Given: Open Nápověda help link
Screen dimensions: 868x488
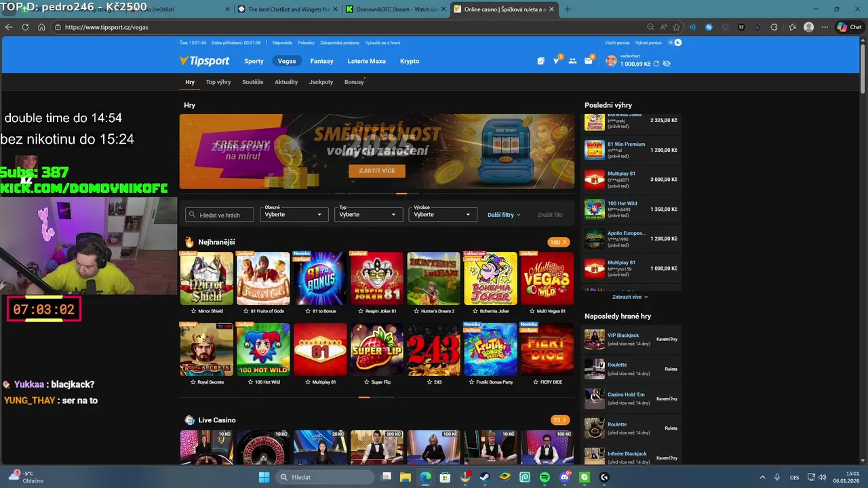Looking at the screenshot, I should 282,43.
